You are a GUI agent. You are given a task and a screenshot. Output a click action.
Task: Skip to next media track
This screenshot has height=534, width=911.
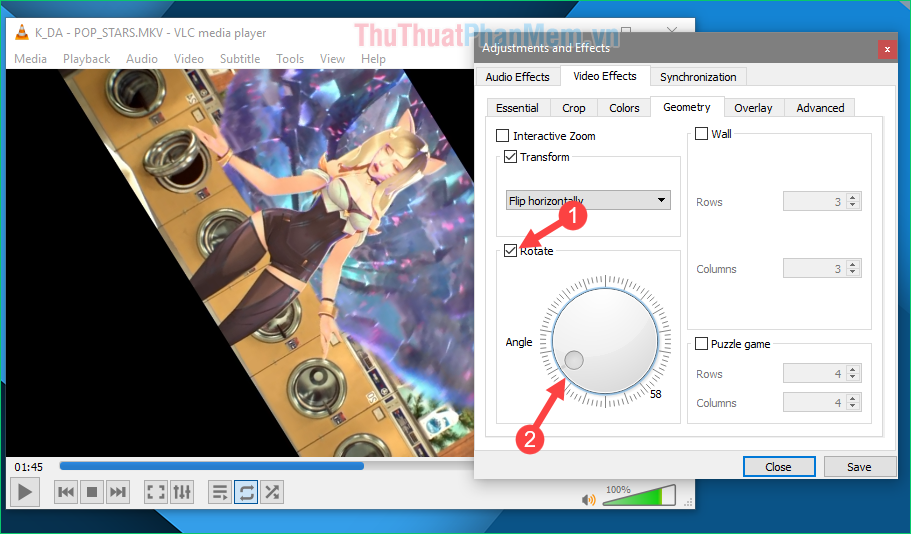click(117, 492)
